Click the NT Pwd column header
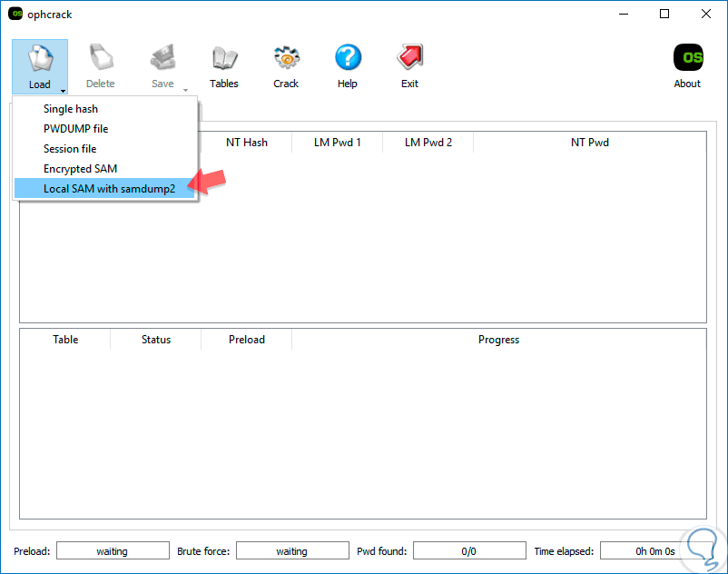Image resolution: width=728 pixels, height=574 pixels. (590, 143)
